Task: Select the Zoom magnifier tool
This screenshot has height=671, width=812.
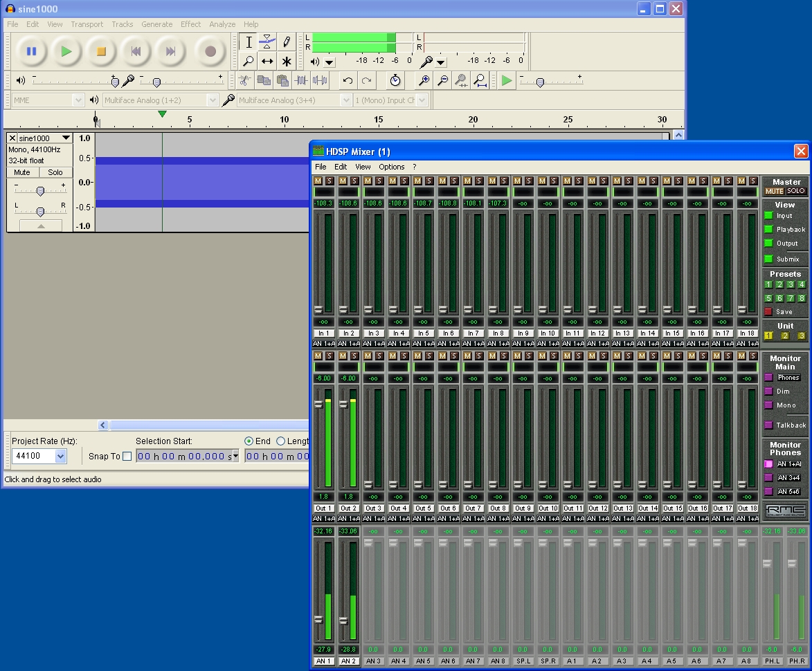Action: [x=249, y=61]
